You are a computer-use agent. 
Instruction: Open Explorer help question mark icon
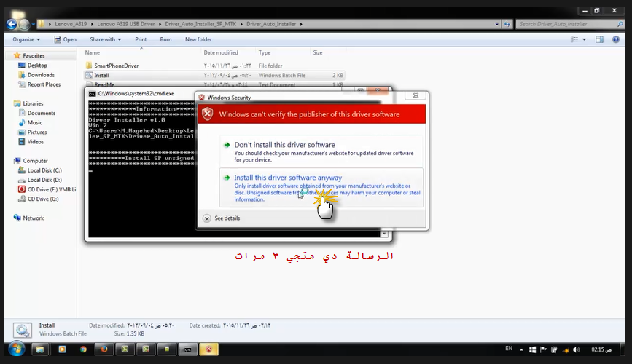(616, 39)
